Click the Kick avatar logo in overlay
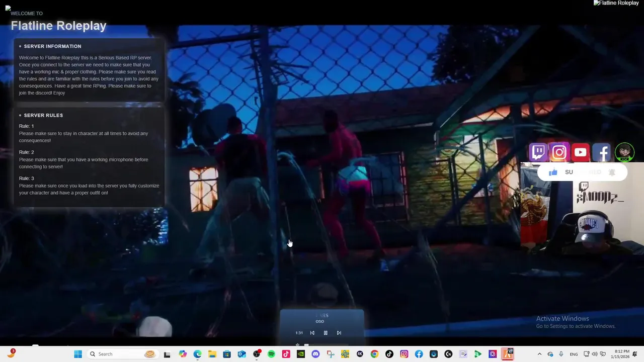The image size is (644, 362). click(624, 152)
